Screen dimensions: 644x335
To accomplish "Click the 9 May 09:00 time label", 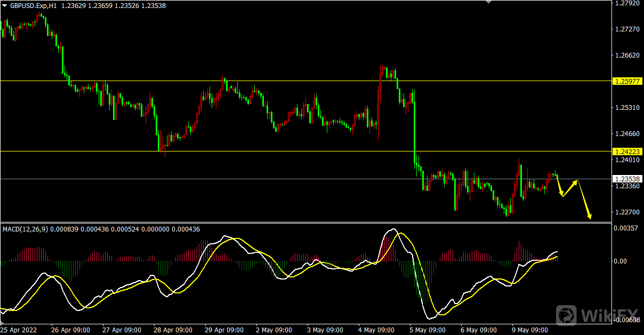I will point(530,330).
